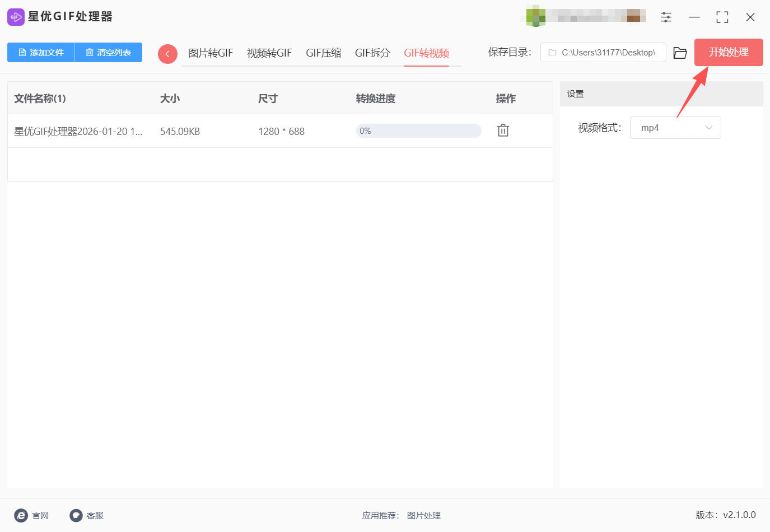
Task: Click the red back arrow circle icon
Action: pos(167,53)
